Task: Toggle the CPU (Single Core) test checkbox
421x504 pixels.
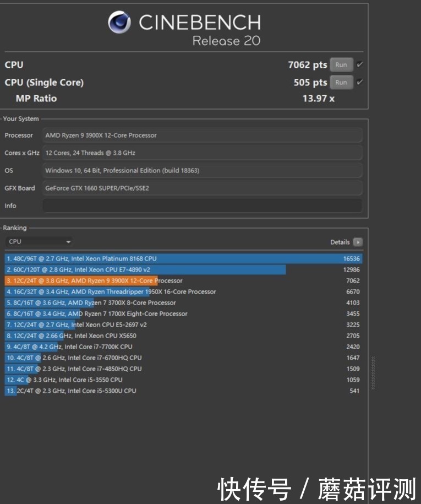Action: pyautogui.click(x=360, y=83)
